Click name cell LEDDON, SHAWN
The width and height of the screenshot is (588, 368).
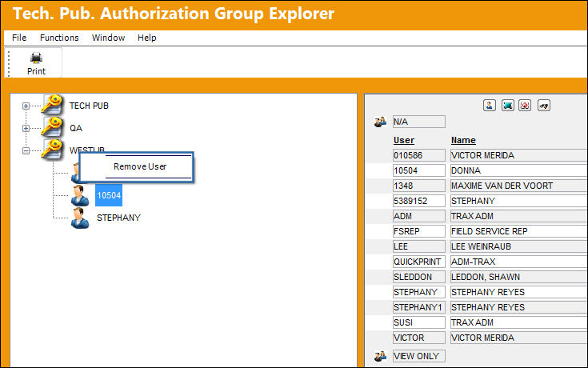pyautogui.click(x=518, y=277)
